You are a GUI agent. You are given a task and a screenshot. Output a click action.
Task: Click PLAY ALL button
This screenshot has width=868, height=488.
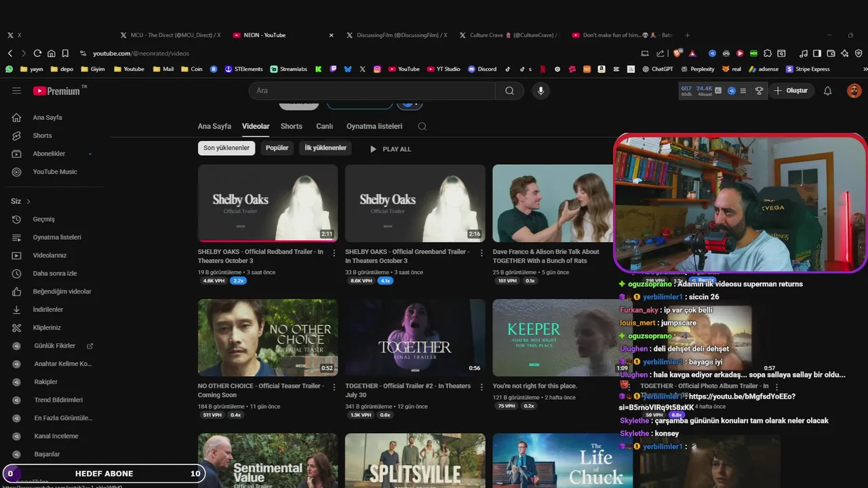391,149
